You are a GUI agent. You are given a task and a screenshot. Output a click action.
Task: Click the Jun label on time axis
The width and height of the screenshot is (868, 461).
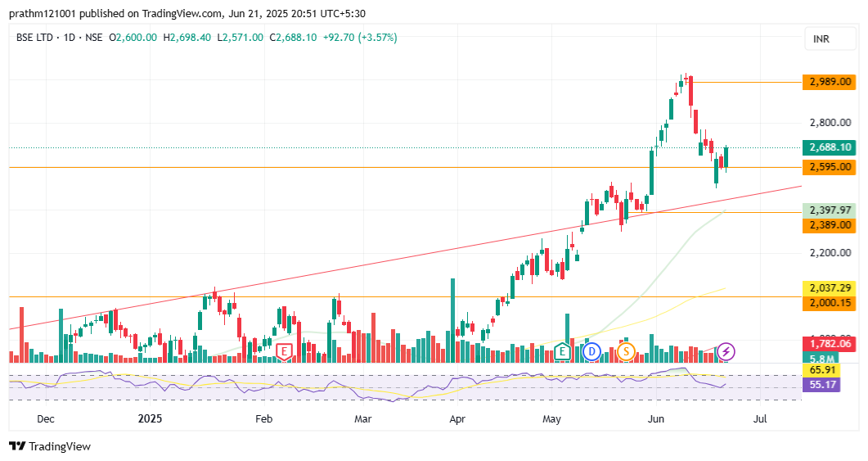click(655, 419)
